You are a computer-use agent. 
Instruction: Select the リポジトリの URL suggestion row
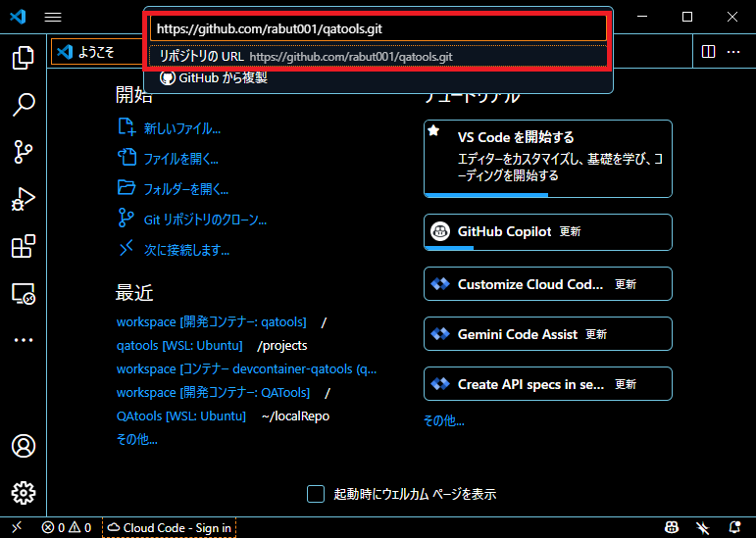378,57
